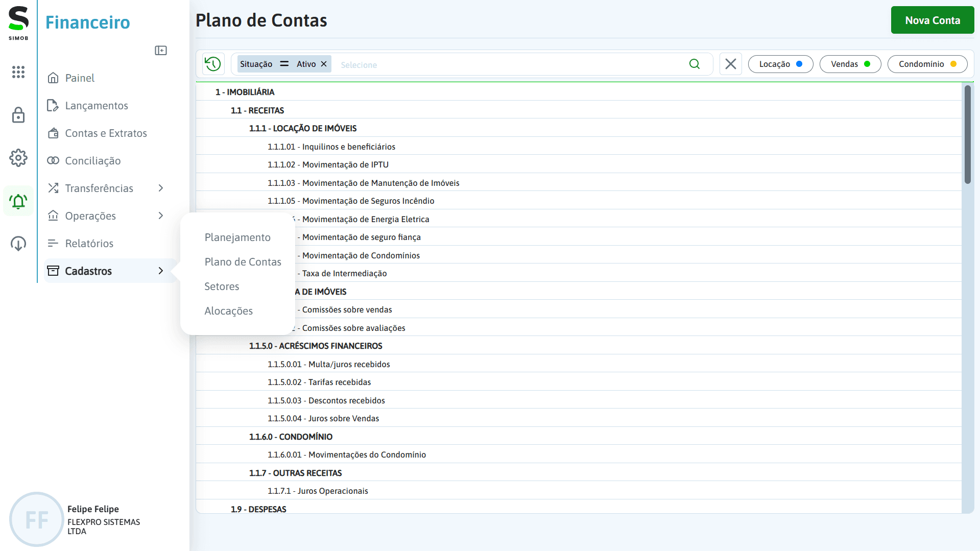The image size is (980, 551).
Task: Click the Selecione filter input field
Action: pos(409,64)
